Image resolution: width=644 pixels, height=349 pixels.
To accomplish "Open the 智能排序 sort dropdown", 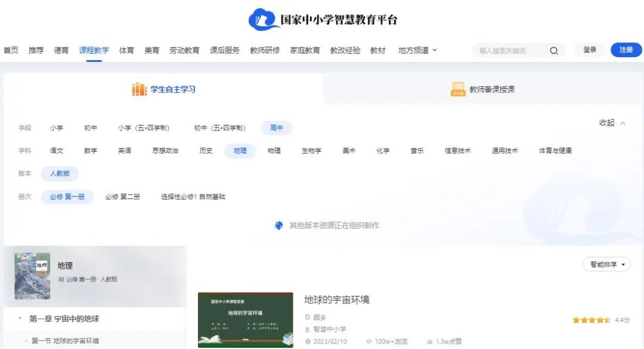I will click(606, 264).
